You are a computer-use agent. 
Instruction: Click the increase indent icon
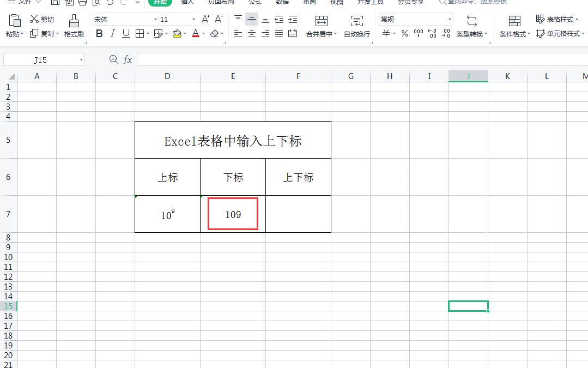(x=293, y=19)
